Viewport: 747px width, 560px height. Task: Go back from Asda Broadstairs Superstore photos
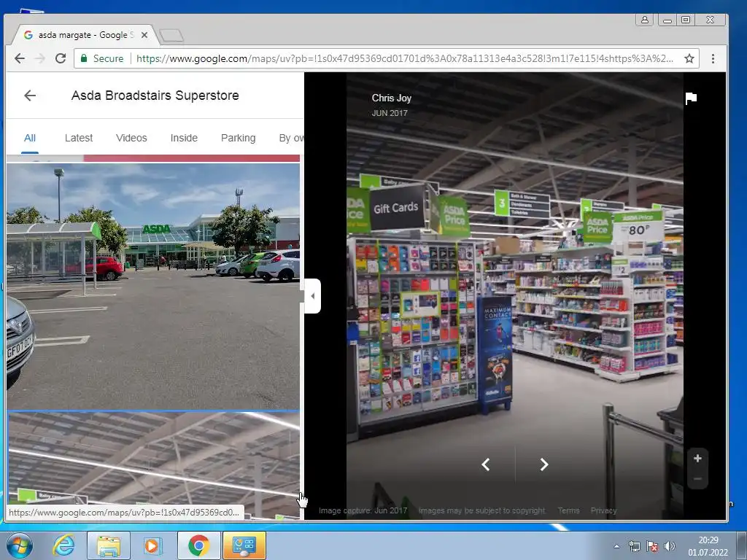30,96
